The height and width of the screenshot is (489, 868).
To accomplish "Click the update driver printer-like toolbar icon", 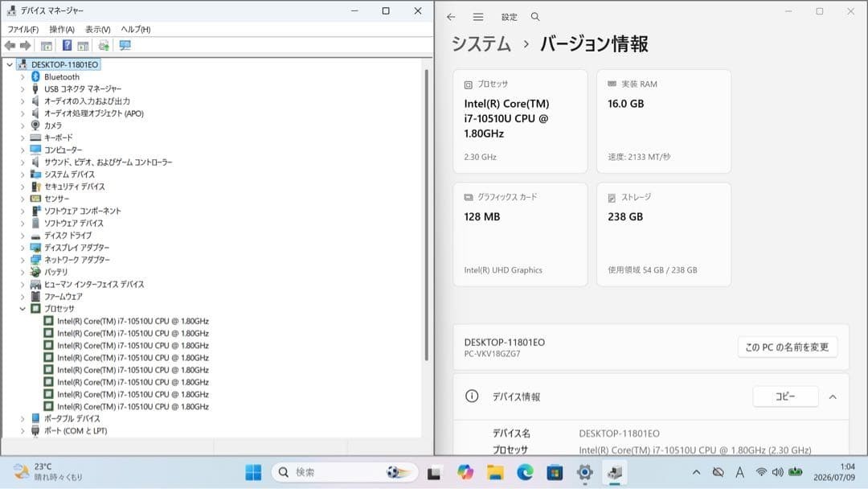I will 104,45.
